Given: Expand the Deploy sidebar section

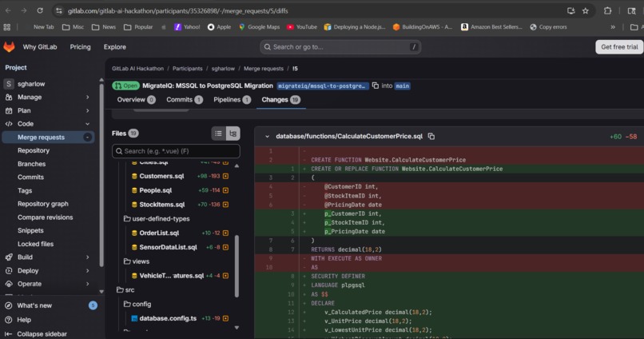Looking at the screenshot, I should coord(87,271).
